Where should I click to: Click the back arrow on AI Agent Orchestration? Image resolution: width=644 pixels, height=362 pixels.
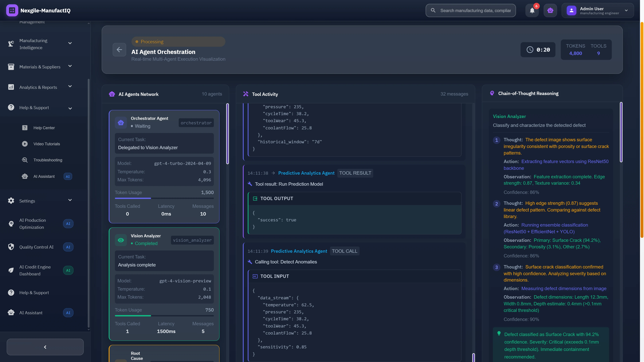(x=120, y=49)
